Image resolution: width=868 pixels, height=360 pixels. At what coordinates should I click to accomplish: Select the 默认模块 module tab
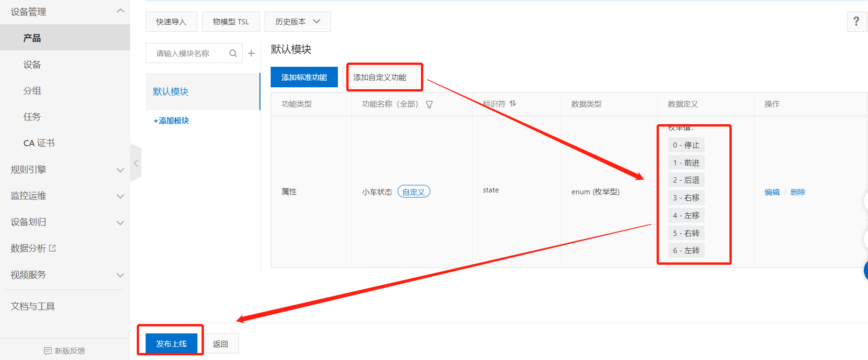[x=203, y=92]
